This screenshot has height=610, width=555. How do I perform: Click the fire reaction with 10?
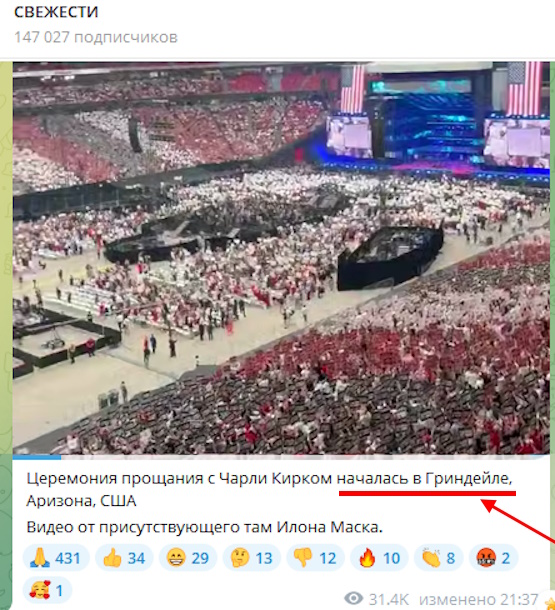point(379,558)
